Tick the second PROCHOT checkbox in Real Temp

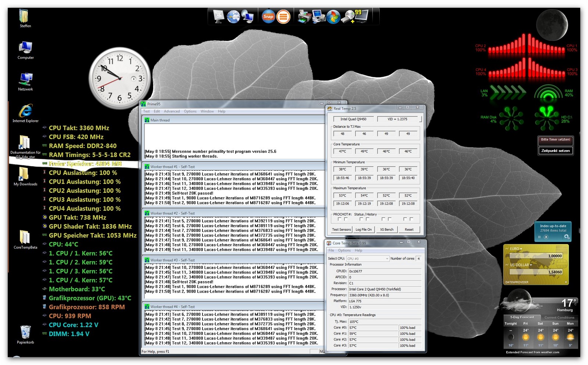click(x=346, y=219)
